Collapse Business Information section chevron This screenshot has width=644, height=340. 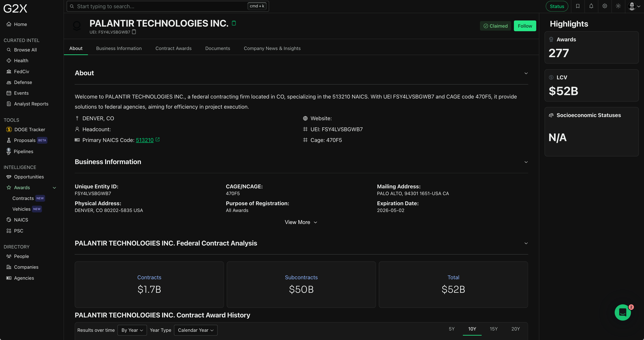pos(526,162)
